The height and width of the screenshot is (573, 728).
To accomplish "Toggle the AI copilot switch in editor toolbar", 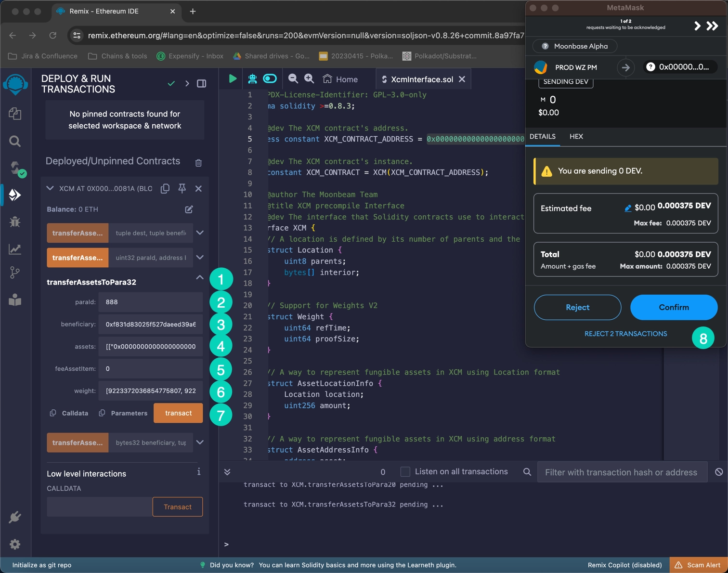I will pyautogui.click(x=270, y=78).
